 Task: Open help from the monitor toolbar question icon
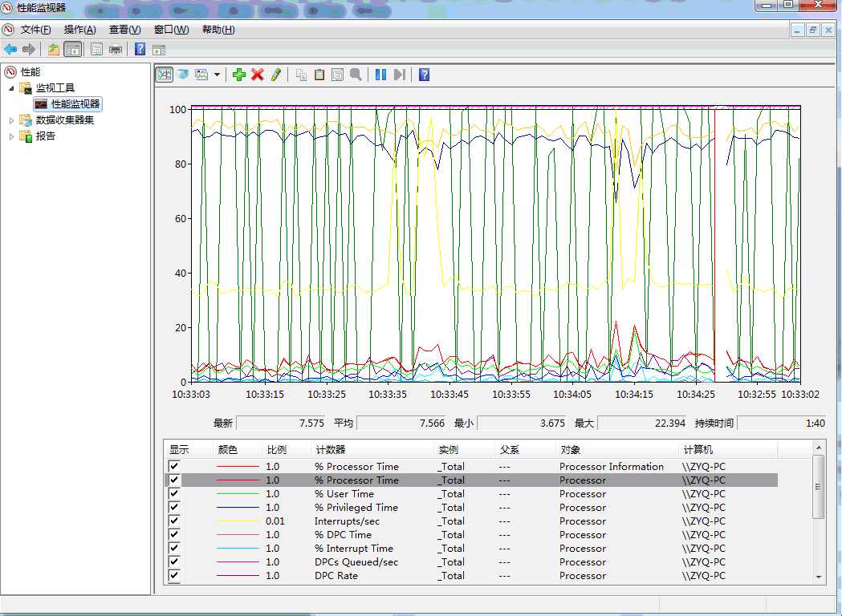click(x=425, y=75)
